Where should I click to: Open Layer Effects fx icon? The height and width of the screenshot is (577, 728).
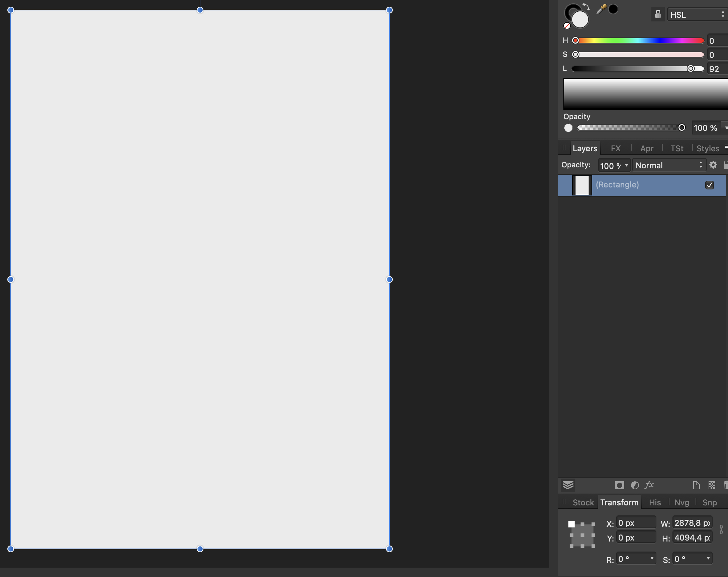tap(649, 485)
